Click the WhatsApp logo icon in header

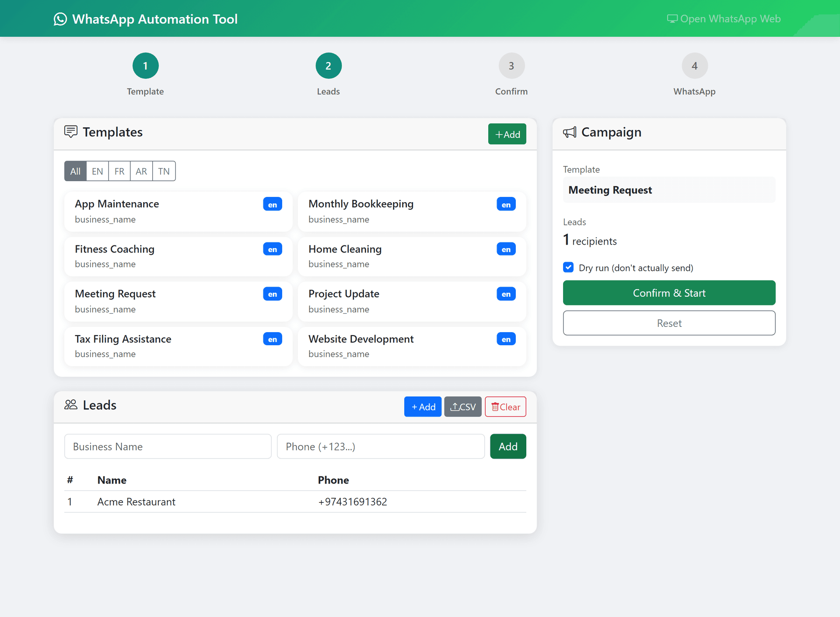click(60, 19)
